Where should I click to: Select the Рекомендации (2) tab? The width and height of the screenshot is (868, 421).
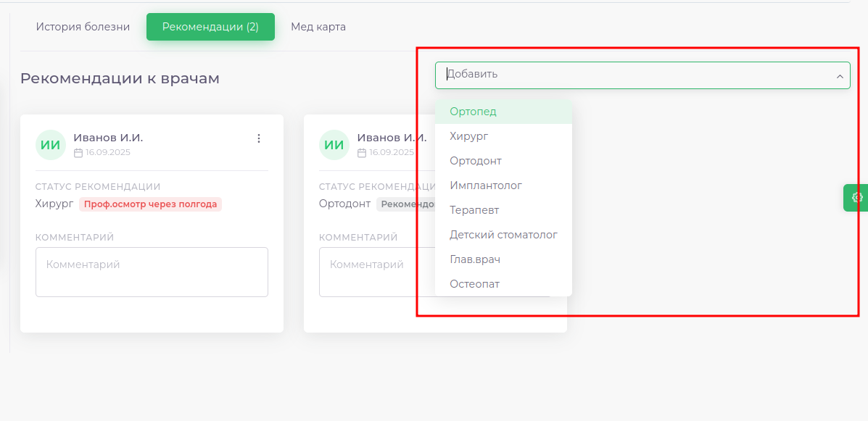(210, 26)
